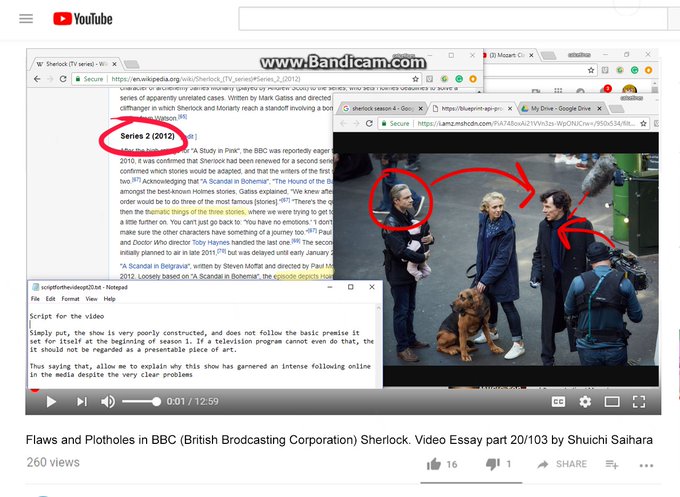The width and height of the screenshot is (680, 497).
Task: Click the 260 views count
Action: [53, 462]
